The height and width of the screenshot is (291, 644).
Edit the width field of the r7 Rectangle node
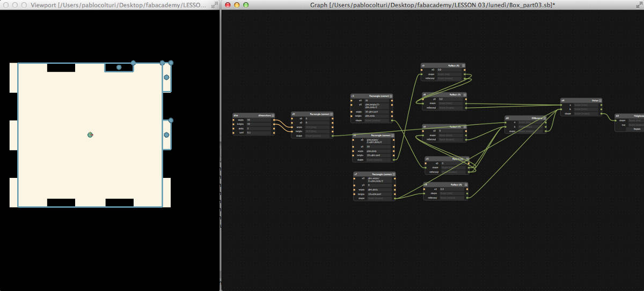point(380,190)
